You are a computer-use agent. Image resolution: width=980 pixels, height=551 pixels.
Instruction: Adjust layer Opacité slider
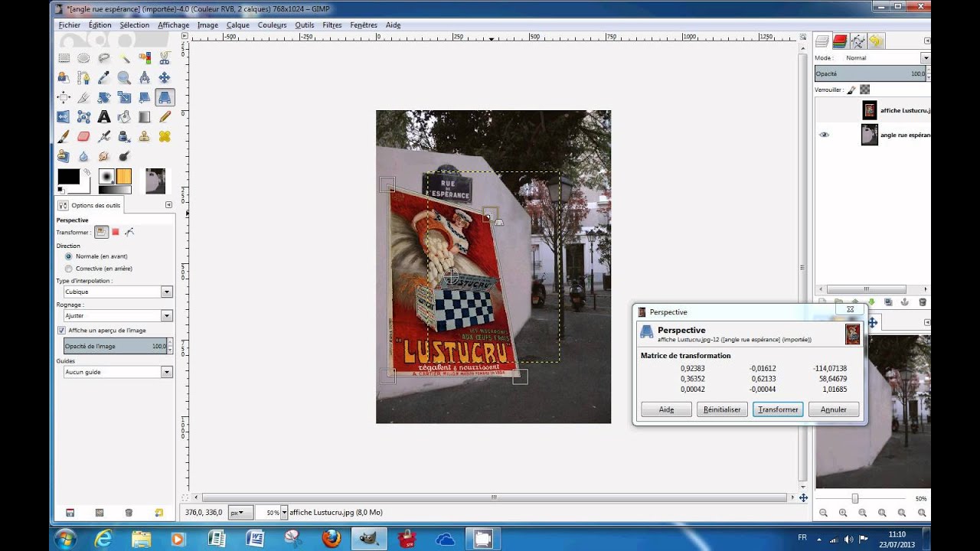871,73
